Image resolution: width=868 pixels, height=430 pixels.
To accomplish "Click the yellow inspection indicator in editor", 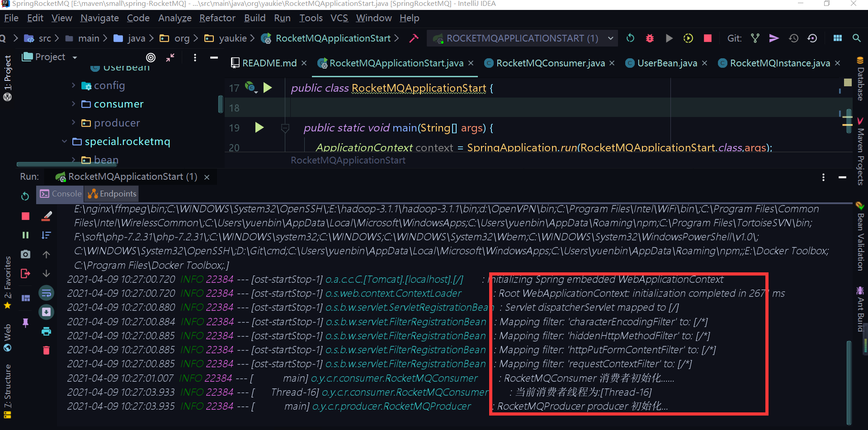I will point(848,83).
